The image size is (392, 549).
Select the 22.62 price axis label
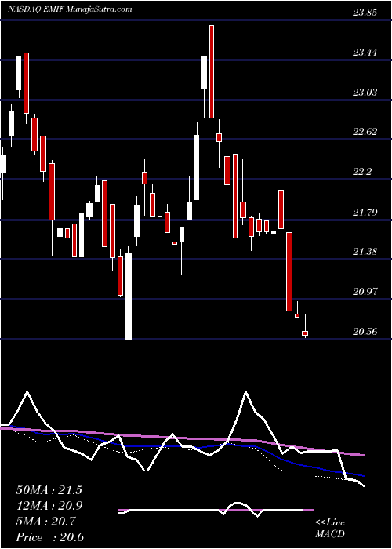(x=365, y=132)
